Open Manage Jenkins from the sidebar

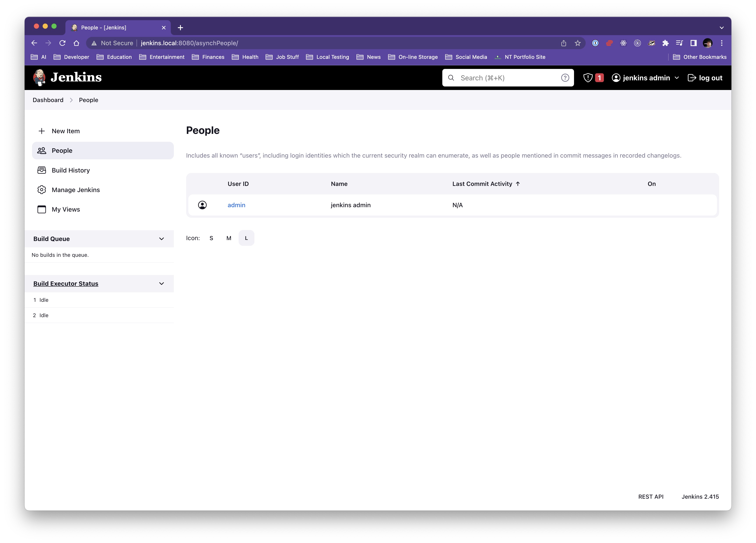click(x=75, y=190)
